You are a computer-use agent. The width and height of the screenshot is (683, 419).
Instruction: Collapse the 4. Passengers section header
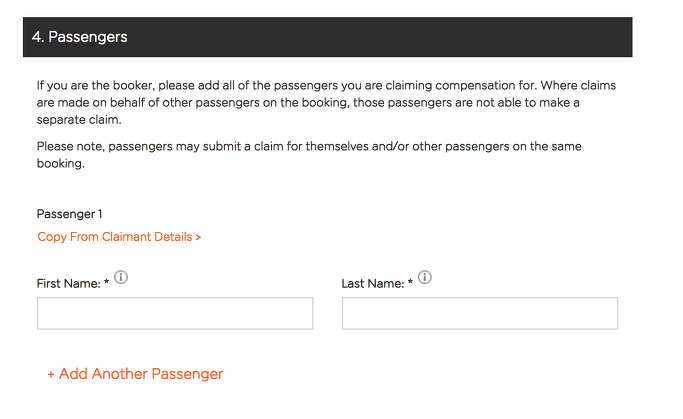[x=328, y=37]
